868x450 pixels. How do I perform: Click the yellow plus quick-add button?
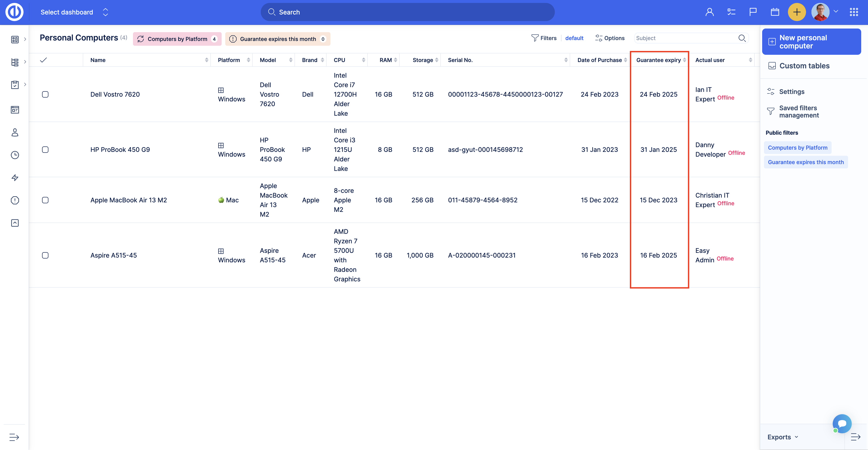pos(797,12)
